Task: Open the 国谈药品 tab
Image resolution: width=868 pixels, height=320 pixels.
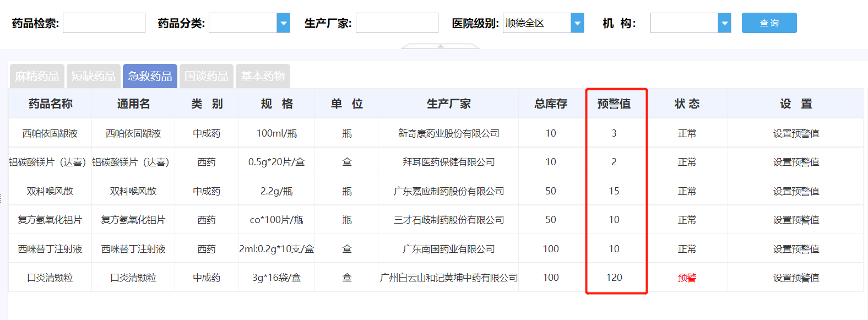Action: [207, 76]
